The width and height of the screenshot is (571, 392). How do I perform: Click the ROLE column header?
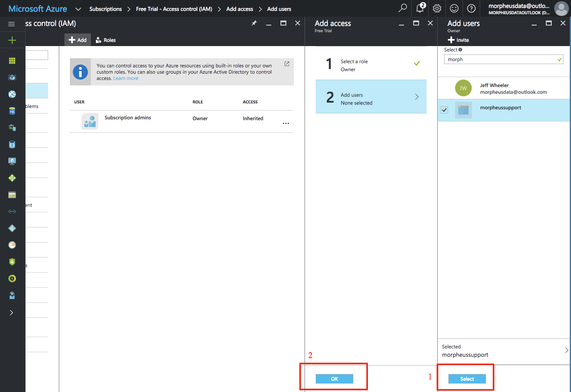coord(198,102)
